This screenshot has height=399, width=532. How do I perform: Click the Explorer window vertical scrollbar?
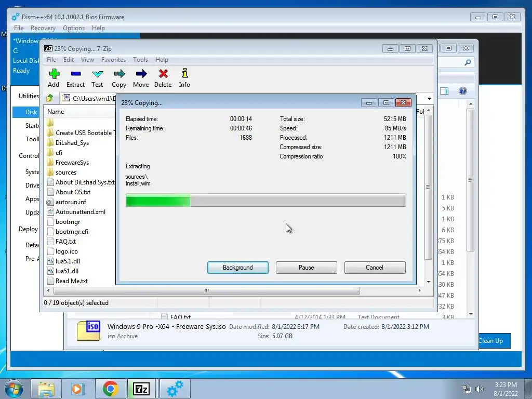(470, 180)
